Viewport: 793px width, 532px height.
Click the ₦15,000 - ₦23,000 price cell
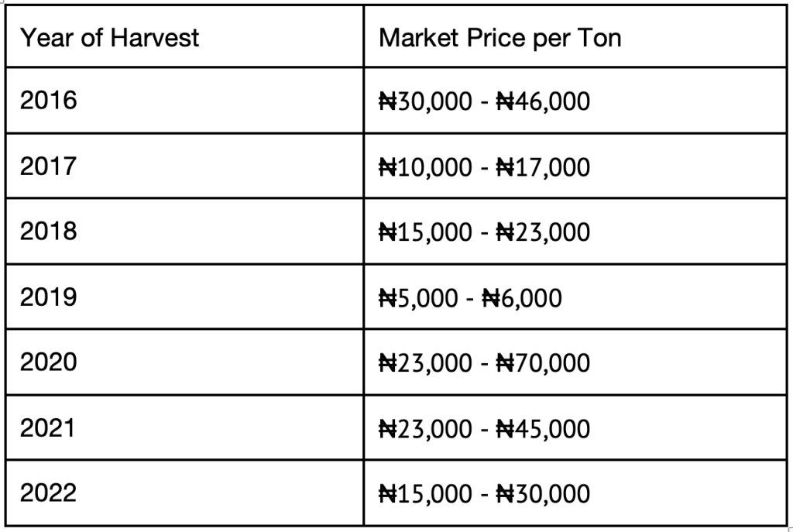tap(575, 231)
